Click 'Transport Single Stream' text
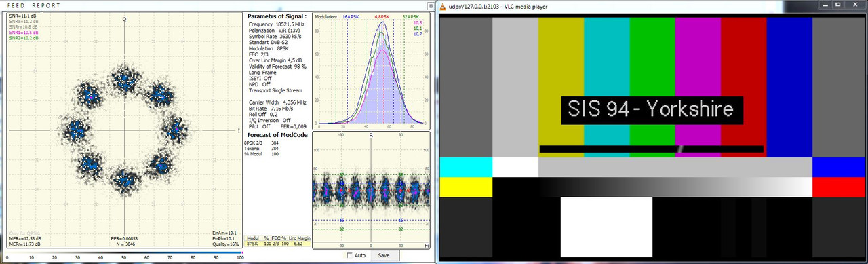This screenshot has height=264, width=868. pyautogui.click(x=275, y=90)
